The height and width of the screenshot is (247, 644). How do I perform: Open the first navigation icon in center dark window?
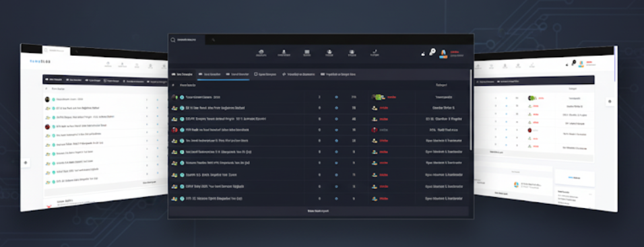tap(261, 53)
